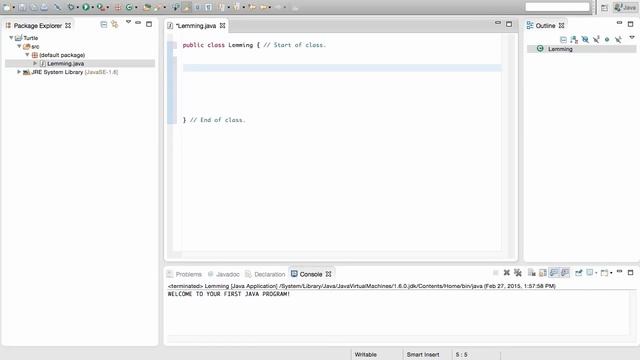This screenshot has width=640, height=360.
Task: Click 'public class Lemming' code line
Action: pos(254,45)
